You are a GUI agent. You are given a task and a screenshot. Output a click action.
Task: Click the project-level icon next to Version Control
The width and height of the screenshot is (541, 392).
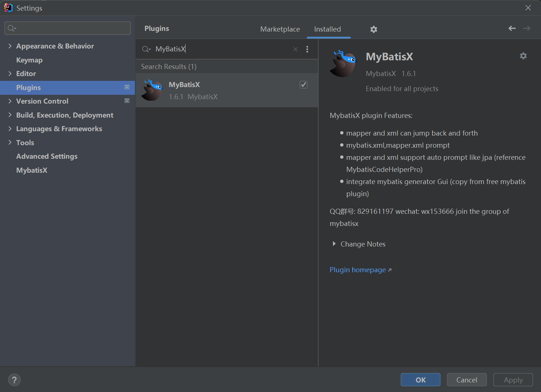[127, 101]
